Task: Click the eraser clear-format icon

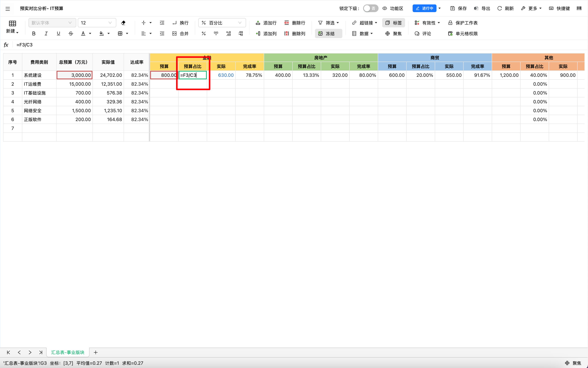Action: [x=123, y=23]
